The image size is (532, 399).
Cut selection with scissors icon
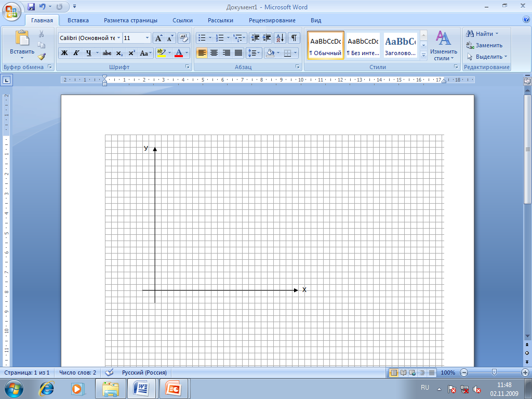(x=42, y=34)
